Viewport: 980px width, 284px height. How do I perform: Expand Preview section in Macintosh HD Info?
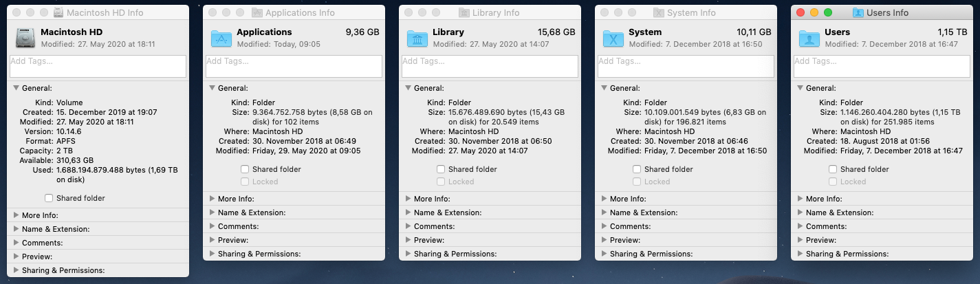[x=16, y=256]
